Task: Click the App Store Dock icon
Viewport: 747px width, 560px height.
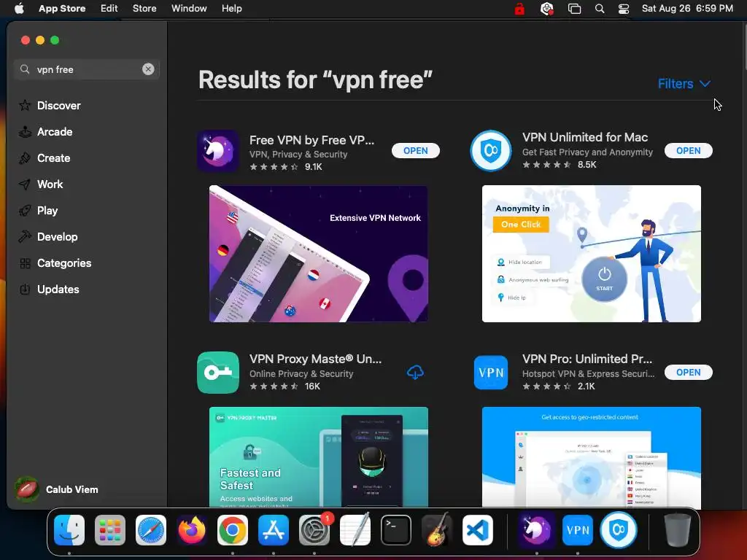Action: (274, 530)
